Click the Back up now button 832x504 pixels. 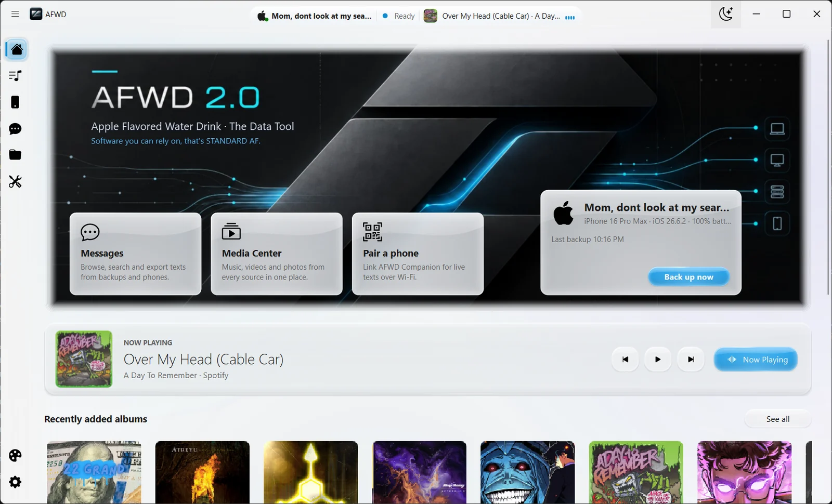tap(688, 277)
